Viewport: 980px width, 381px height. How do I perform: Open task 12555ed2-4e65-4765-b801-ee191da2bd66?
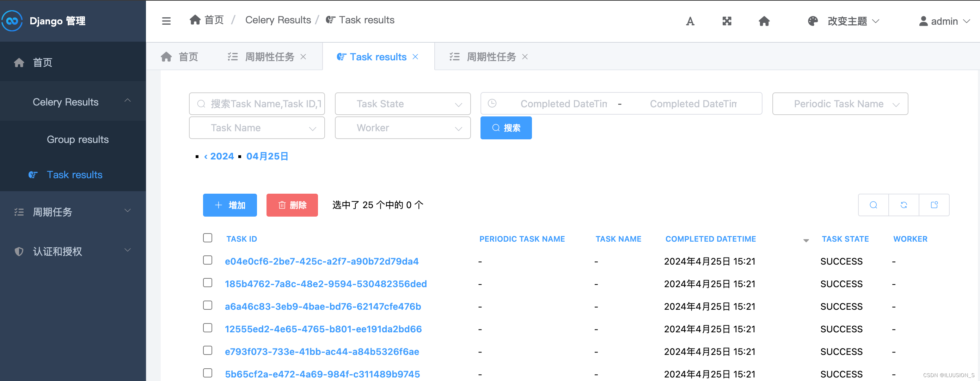(x=323, y=328)
